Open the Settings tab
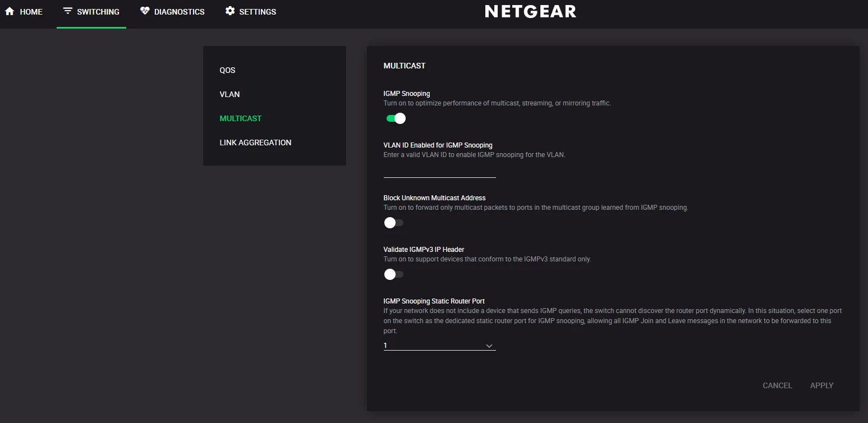The image size is (868, 423). point(258,12)
